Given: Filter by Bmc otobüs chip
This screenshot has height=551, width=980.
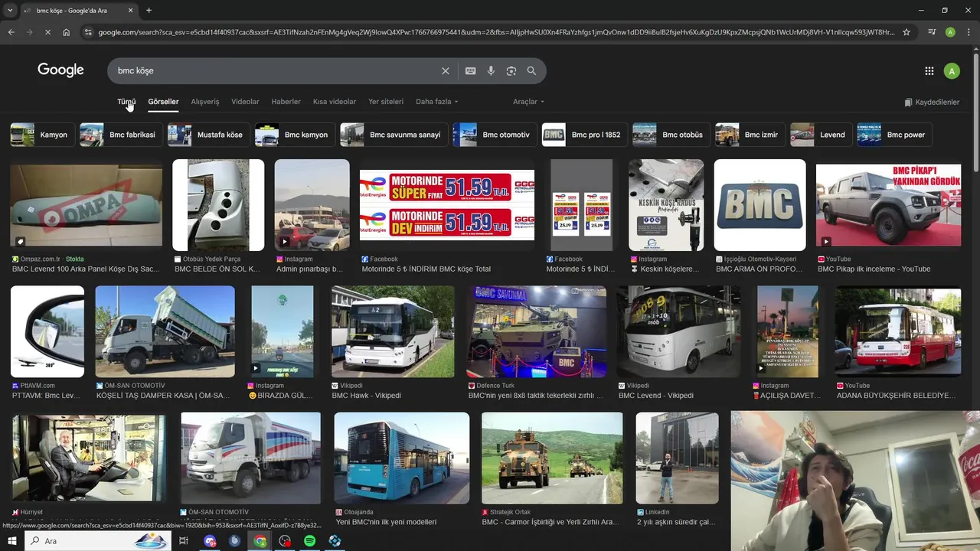Looking at the screenshot, I should pos(671,135).
